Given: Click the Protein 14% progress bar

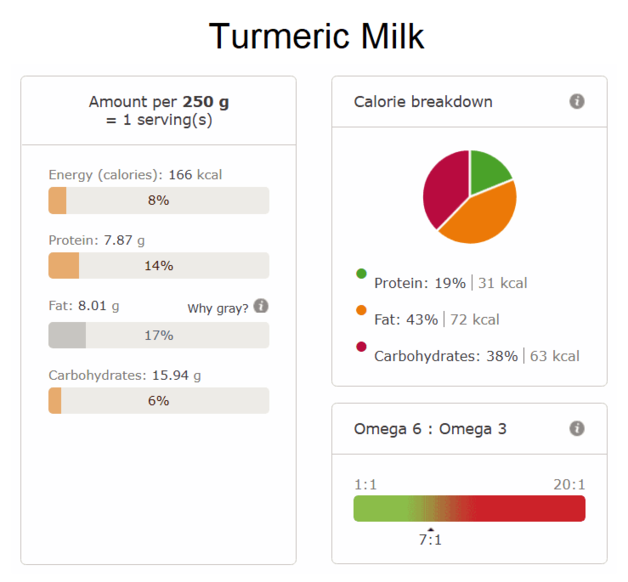Looking at the screenshot, I should [159, 266].
